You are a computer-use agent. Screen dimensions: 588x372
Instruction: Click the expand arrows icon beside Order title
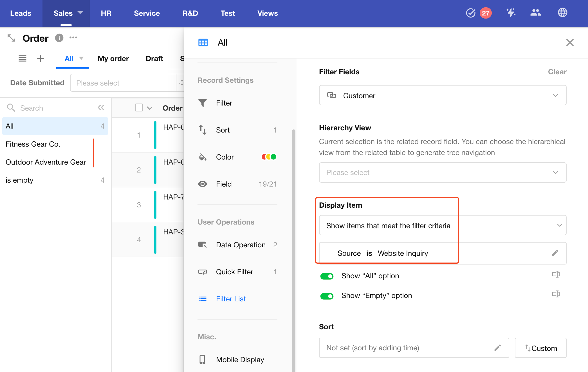pyautogui.click(x=11, y=38)
